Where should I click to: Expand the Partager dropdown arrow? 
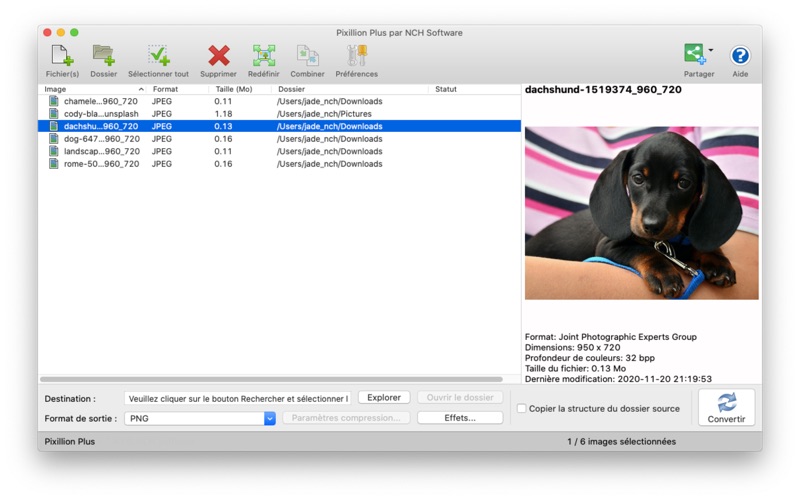(711, 50)
